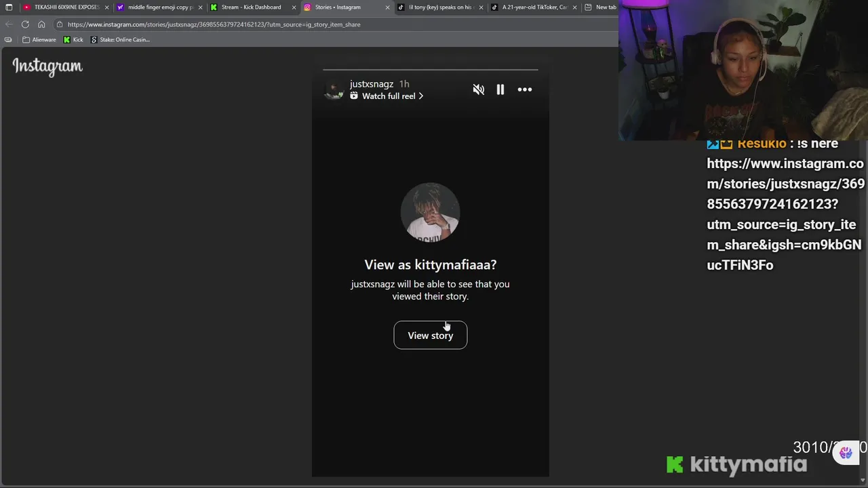This screenshot has width=868, height=488.
Task: Click justxsnagz small avatar in story header
Action: tap(334, 89)
